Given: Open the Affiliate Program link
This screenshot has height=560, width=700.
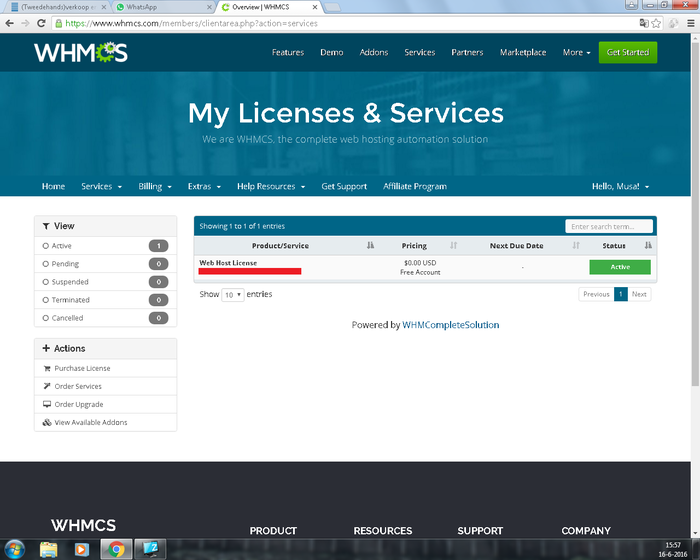Looking at the screenshot, I should 415,186.
